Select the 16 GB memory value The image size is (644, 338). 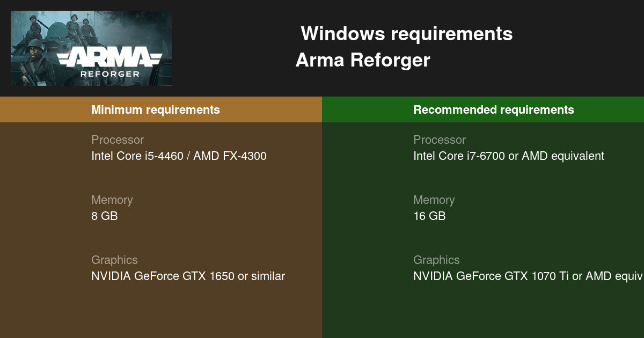(x=429, y=216)
